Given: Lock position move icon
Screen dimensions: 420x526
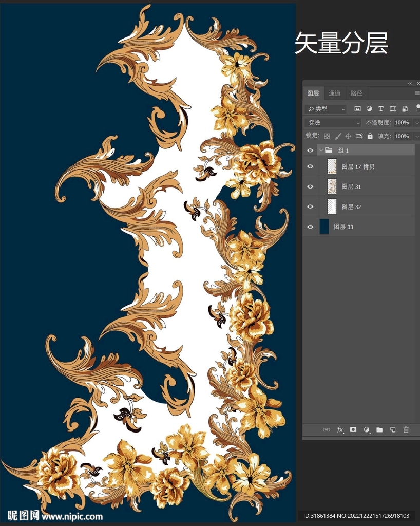Looking at the screenshot, I should click(348, 136).
